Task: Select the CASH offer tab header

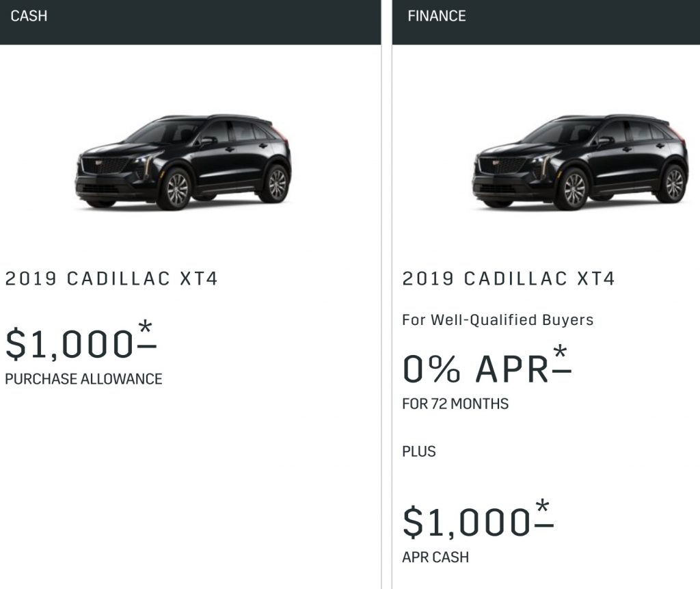Action: click(x=190, y=22)
